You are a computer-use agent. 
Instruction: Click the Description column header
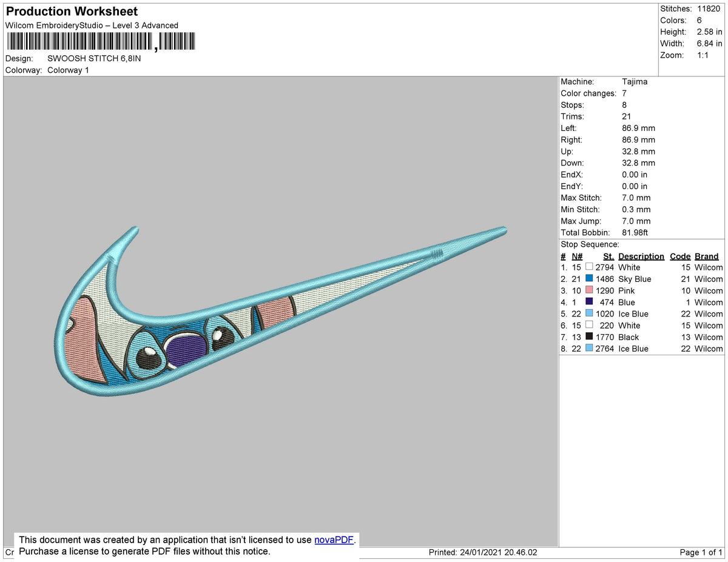coord(641,256)
